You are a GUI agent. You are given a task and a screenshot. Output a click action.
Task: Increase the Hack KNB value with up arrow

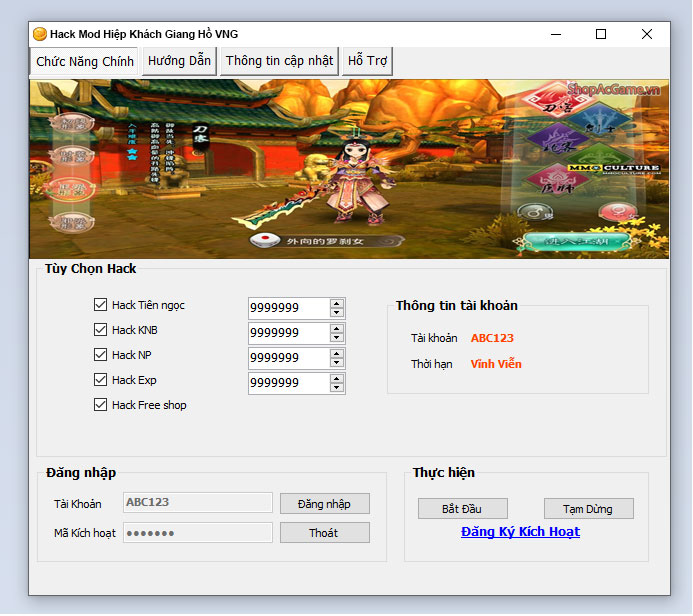pyautogui.click(x=337, y=329)
